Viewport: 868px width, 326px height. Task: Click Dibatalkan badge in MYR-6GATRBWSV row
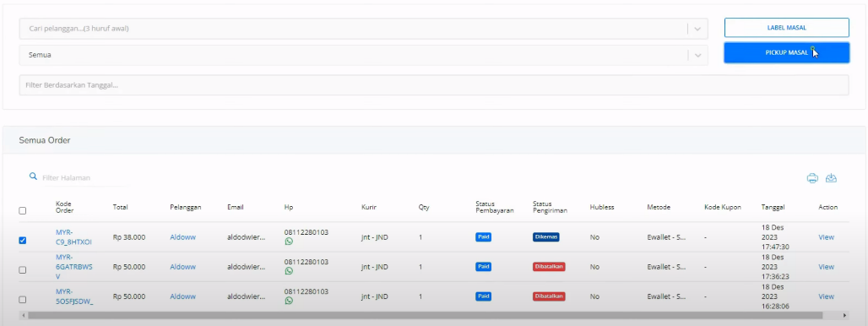[549, 267]
